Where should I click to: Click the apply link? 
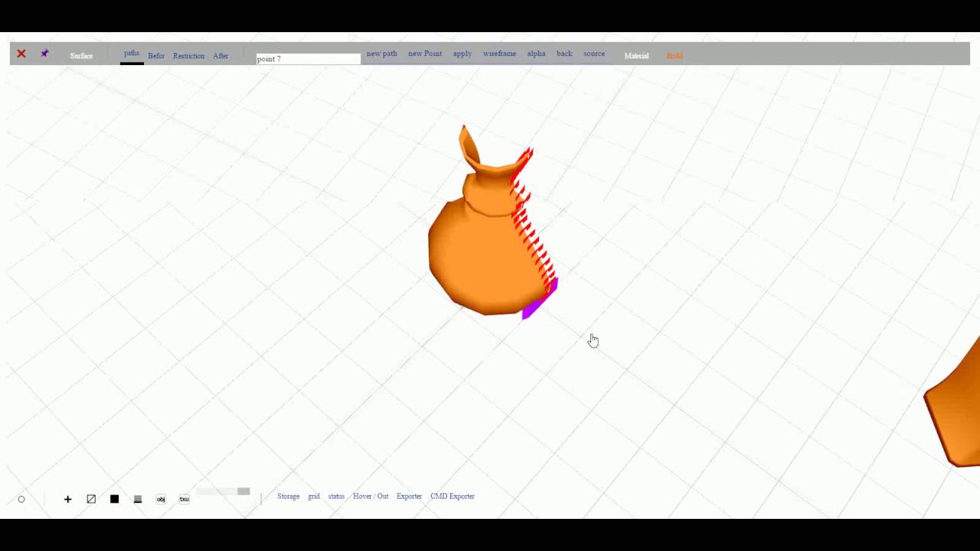tap(462, 54)
